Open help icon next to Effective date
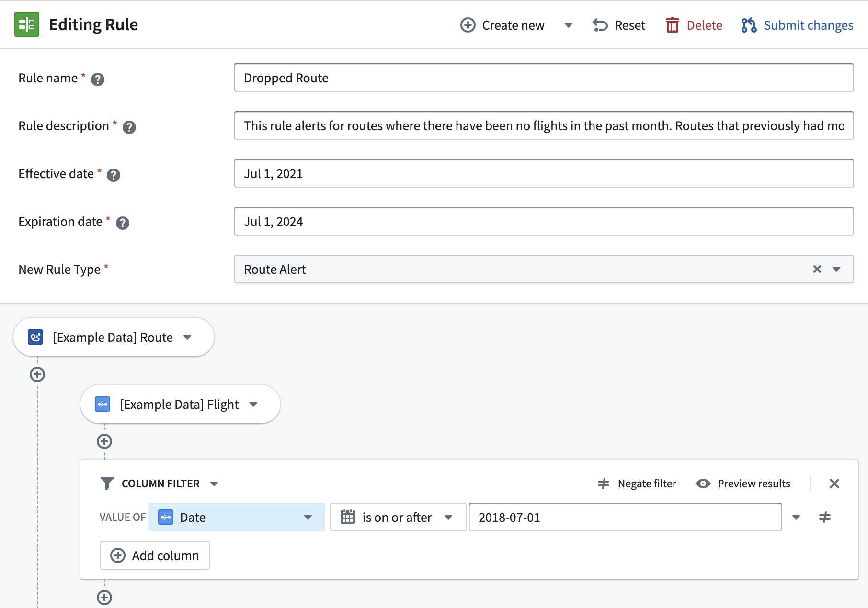The image size is (868, 608). point(114,175)
